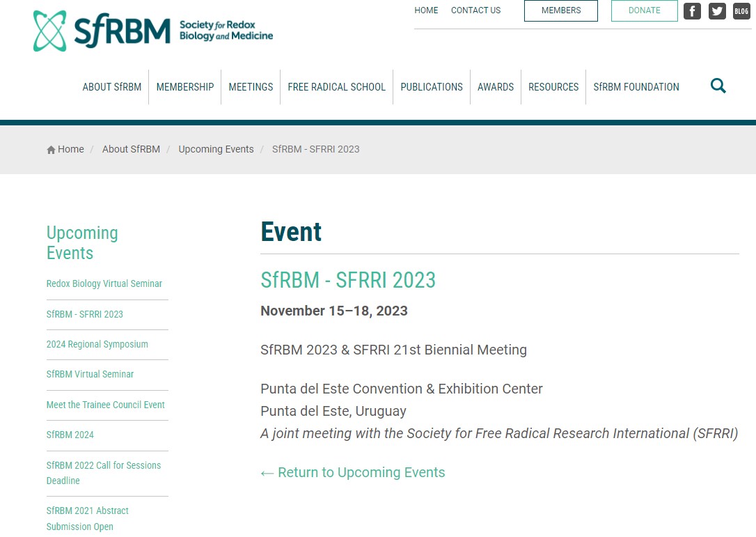Open the SfRBM Twitter icon
756x537 pixels.
pyautogui.click(x=717, y=10)
